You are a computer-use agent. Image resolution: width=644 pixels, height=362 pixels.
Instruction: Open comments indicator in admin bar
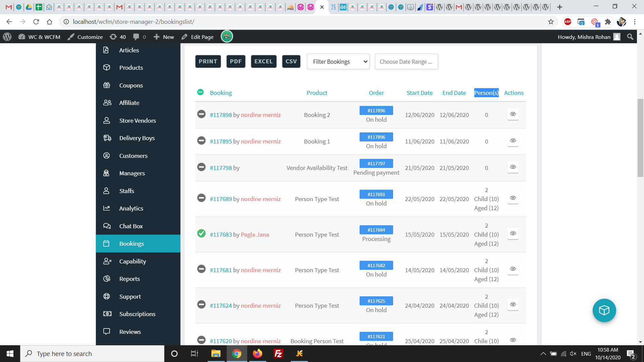pyautogui.click(x=140, y=37)
